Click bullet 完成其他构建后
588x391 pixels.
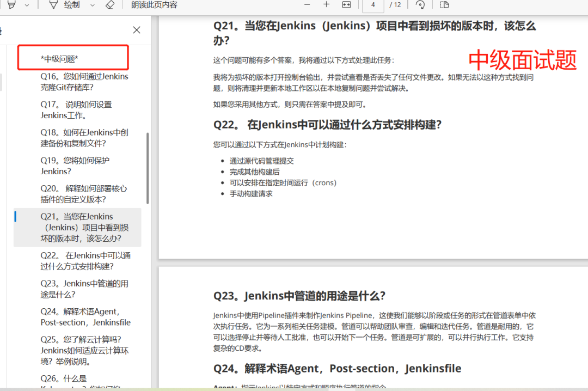[x=254, y=172]
